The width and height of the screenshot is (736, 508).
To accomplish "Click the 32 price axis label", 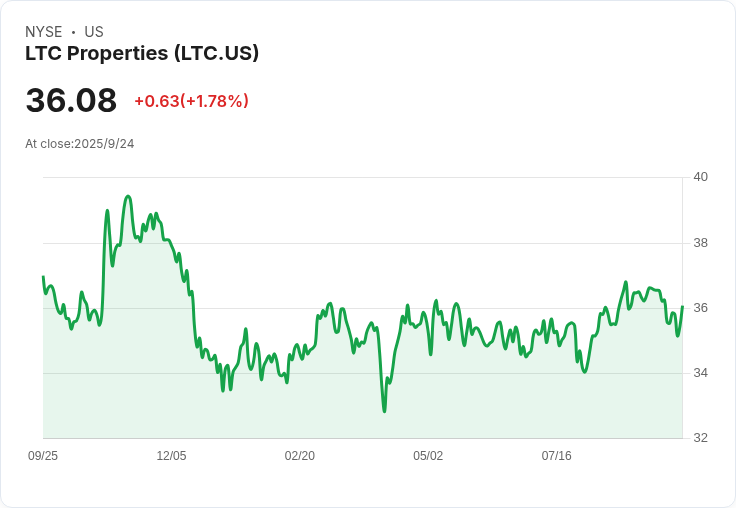I will coord(700,438).
